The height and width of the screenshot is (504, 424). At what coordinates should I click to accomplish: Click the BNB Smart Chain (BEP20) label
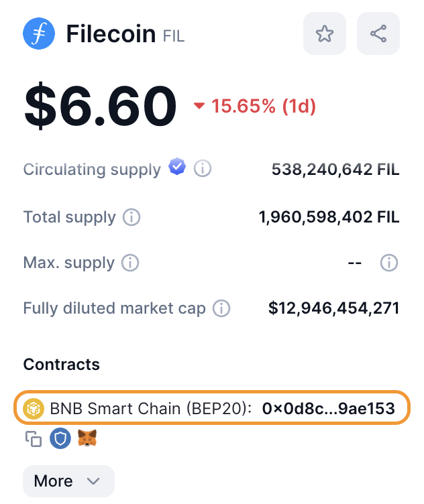pos(150,408)
